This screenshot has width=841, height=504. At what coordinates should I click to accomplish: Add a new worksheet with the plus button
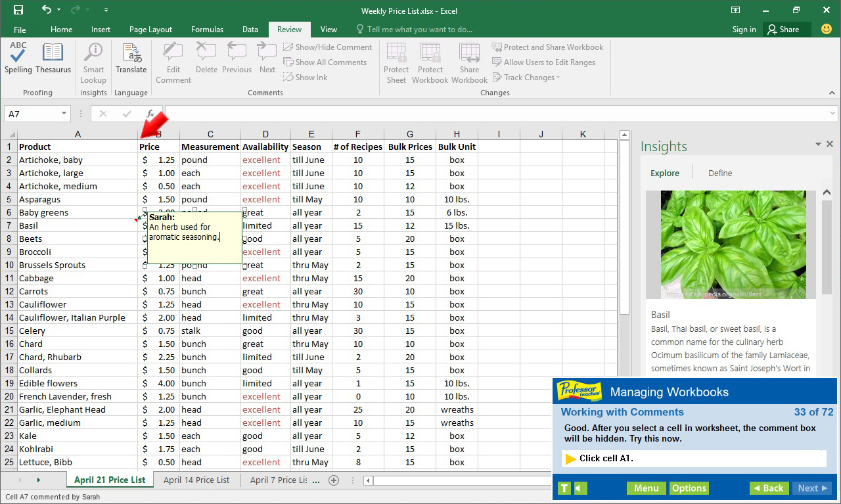pyautogui.click(x=334, y=480)
